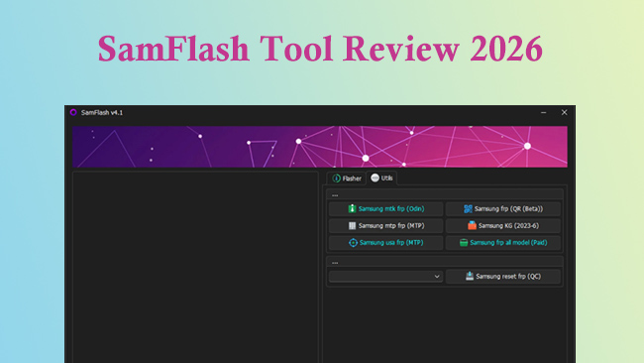Image resolution: width=644 pixels, height=363 pixels.
Task: Switch to the Flasher tab
Action: (x=347, y=179)
